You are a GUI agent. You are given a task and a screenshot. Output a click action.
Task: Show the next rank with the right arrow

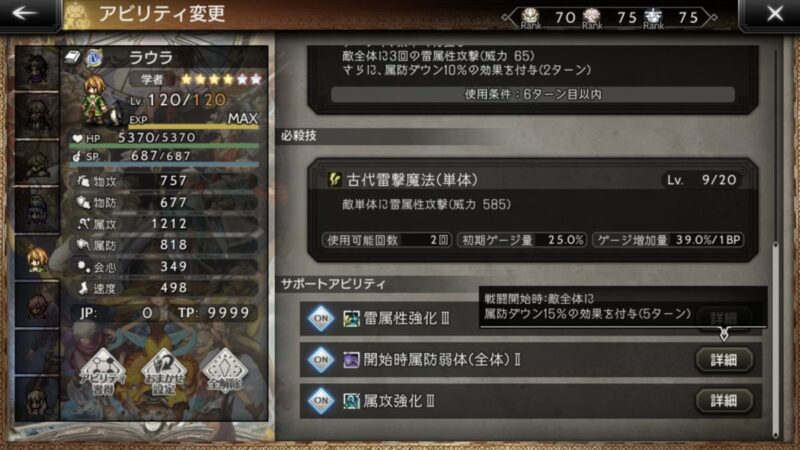[711, 17]
